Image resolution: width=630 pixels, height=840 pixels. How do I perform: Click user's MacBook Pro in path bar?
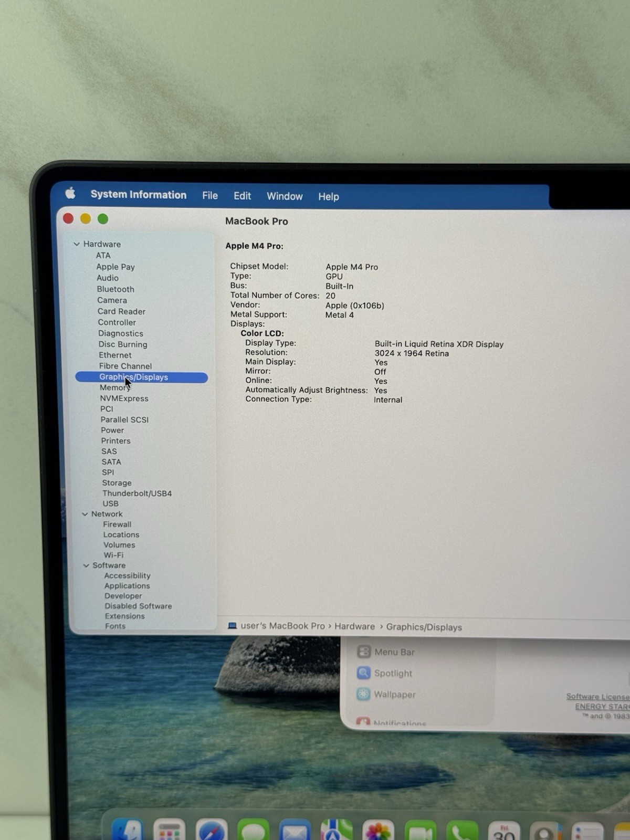click(282, 626)
